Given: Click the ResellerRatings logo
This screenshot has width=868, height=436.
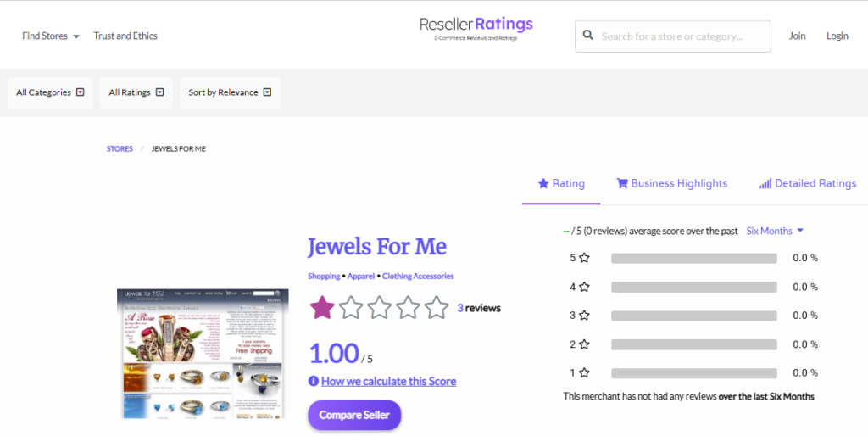Looking at the screenshot, I should point(476,27).
